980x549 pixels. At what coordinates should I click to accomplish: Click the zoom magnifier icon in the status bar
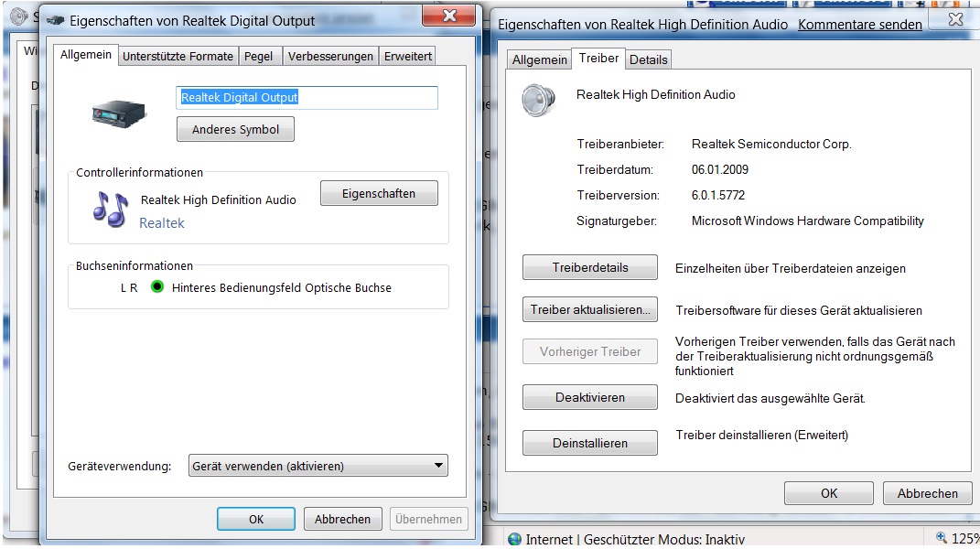point(942,538)
